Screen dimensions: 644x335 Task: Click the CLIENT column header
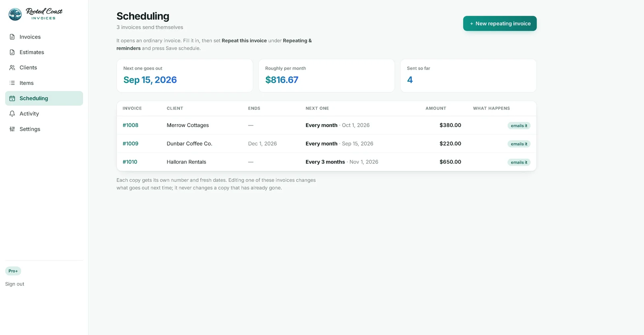[175, 109]
